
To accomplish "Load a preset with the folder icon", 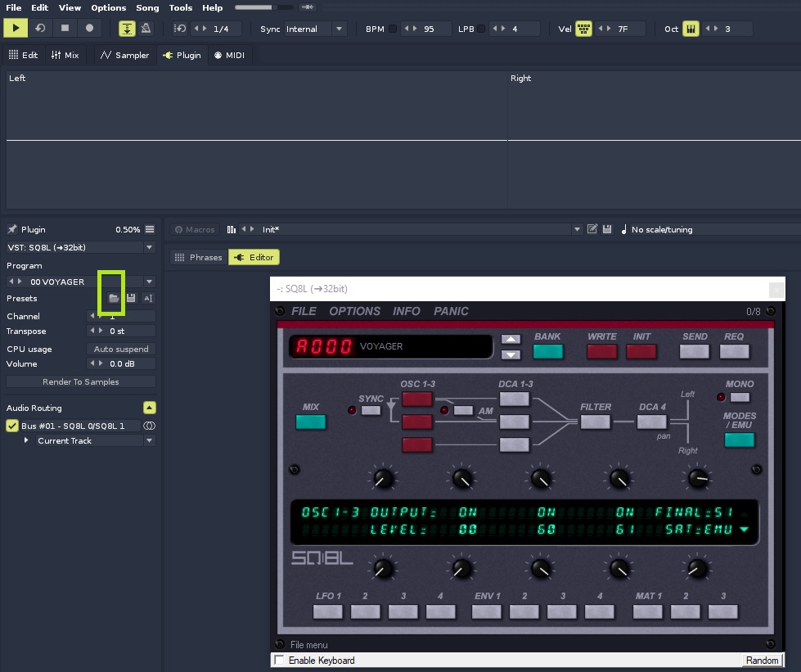I will (x=114, y=298).
